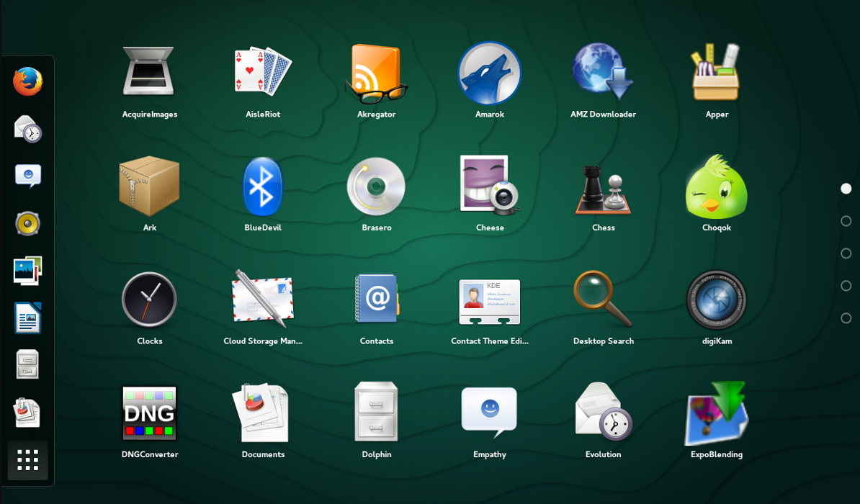The height and width of the screenshot is (504, 860).
Task: Open document writer from the dash
Action: click(x=27, y=318)
